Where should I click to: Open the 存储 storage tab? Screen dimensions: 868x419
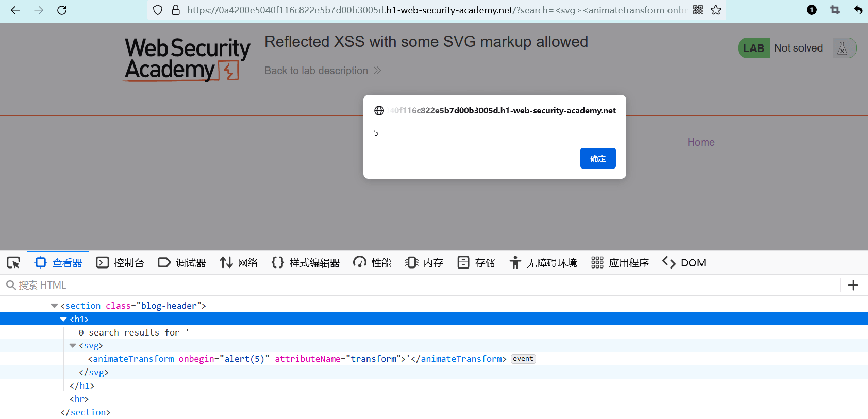click(x=476, y=263)
